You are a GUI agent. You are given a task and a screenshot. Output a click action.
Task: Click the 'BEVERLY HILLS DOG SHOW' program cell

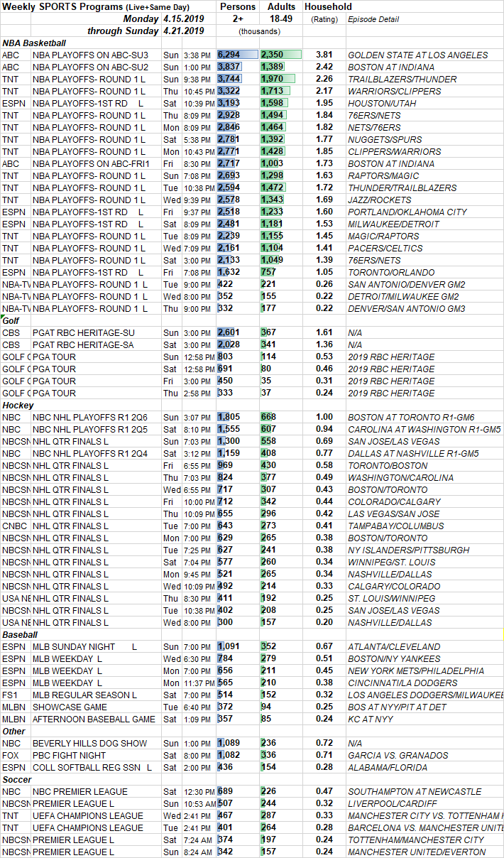click(96, 743)
